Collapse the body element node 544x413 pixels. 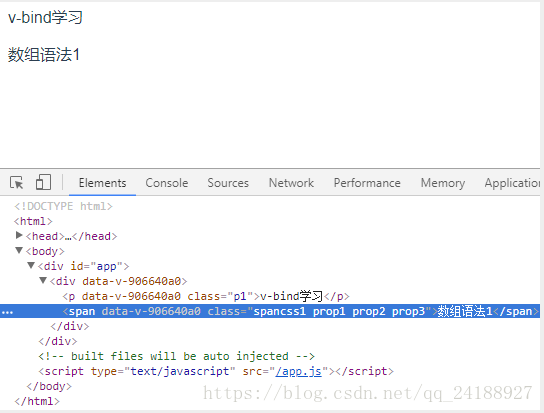coord(19,250)
